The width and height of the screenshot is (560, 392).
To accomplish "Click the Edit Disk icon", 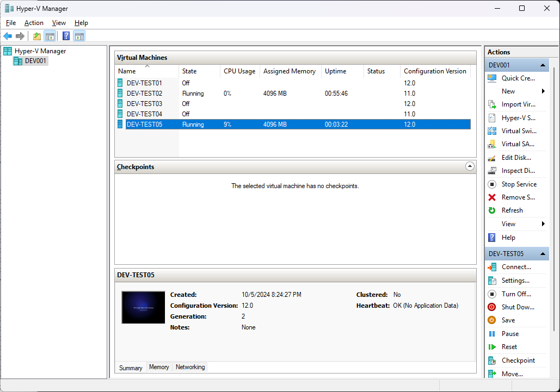I will pos(492,158).
